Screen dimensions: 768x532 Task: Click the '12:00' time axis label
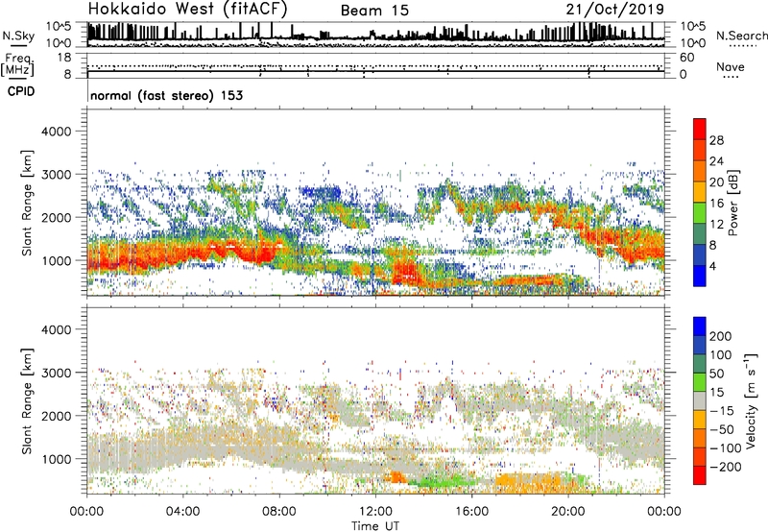click(375, 512)
